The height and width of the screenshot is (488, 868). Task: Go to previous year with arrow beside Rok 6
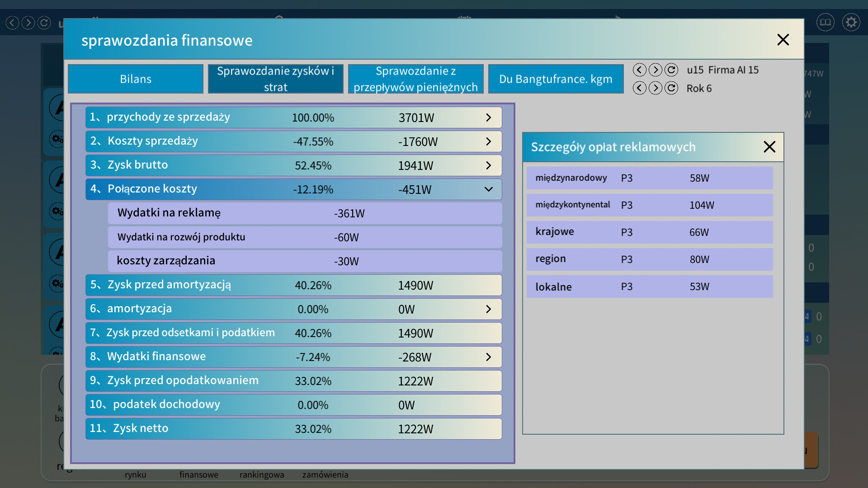click(x=639, y=88)
